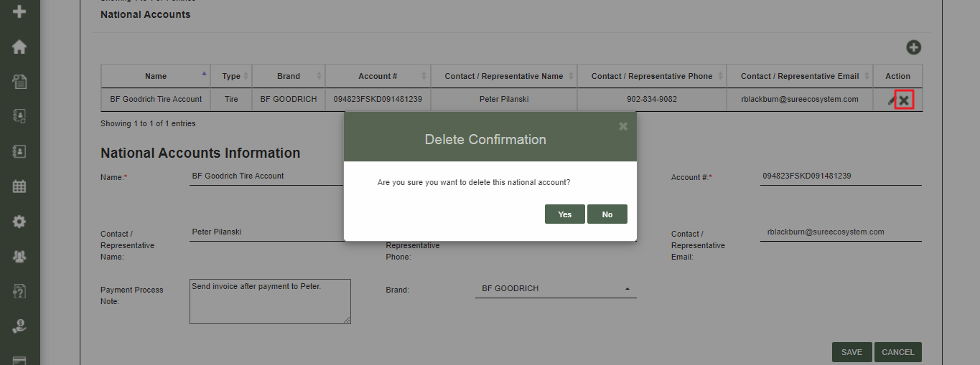Click the SAVE button
The width and height of the screenshot is (980, 365).
[x=851, y=352]
